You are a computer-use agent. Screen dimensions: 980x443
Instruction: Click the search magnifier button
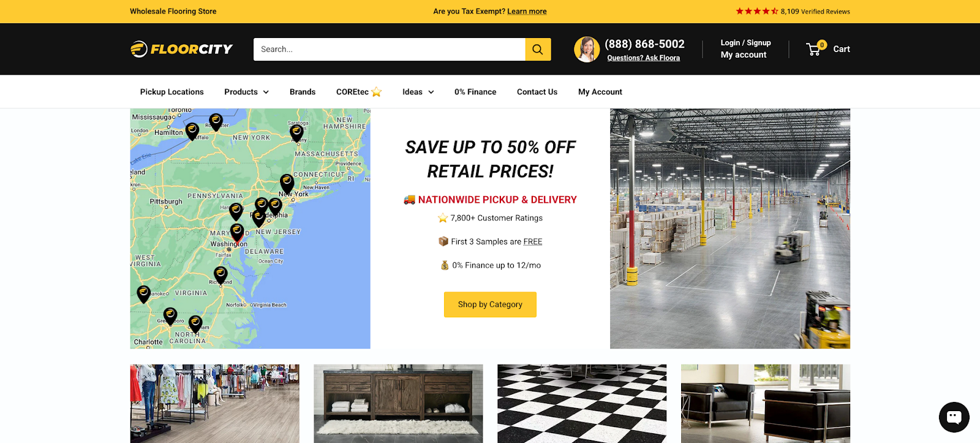coord(538,50)
